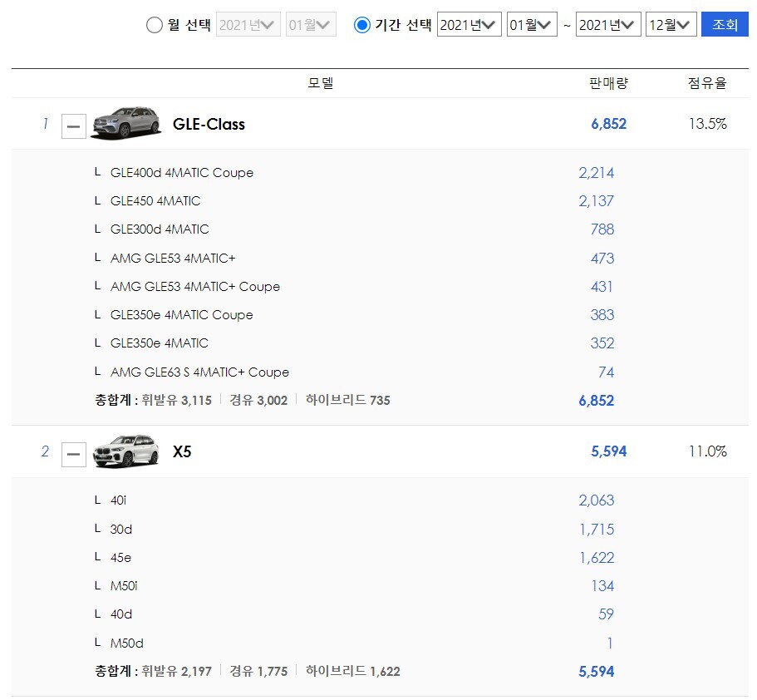Click X5 경유 1,775 total

click(x=258, y=671)
